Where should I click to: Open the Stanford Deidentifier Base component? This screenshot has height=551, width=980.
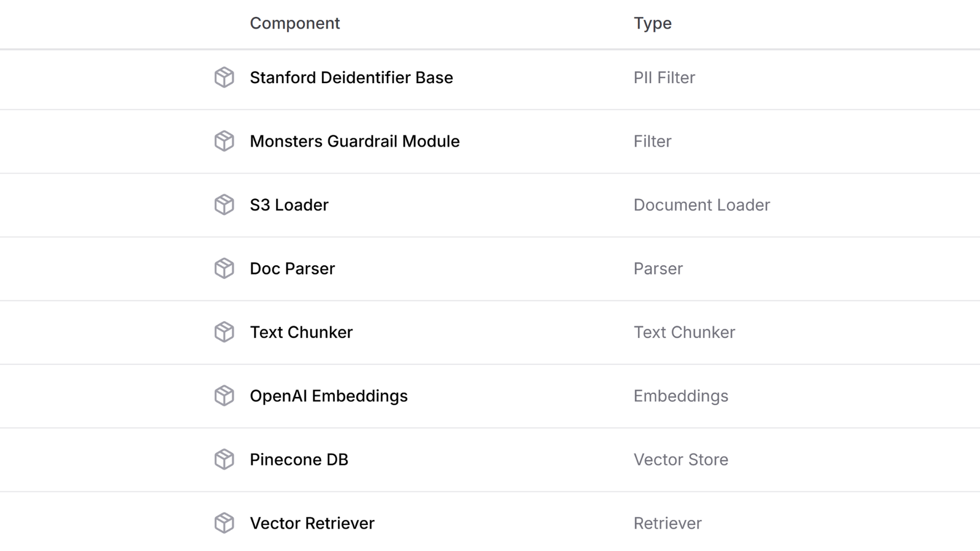tap(351, 78)
